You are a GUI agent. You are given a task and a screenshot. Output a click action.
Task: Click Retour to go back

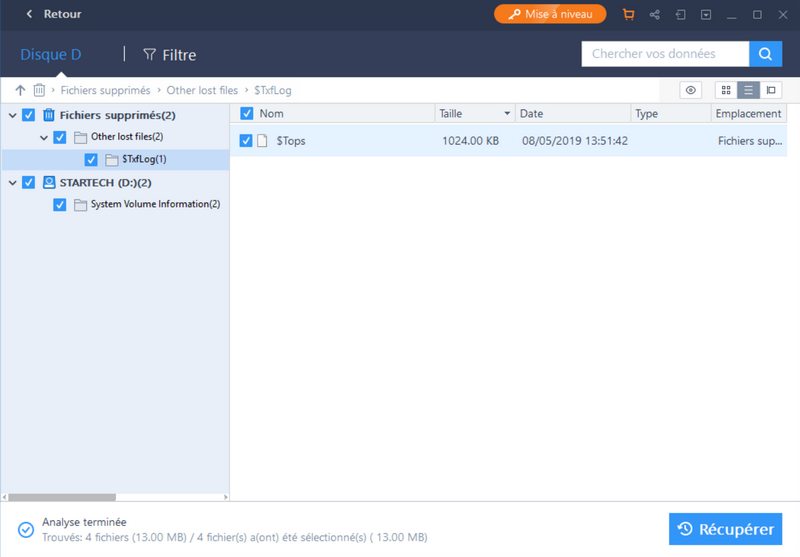62,14
